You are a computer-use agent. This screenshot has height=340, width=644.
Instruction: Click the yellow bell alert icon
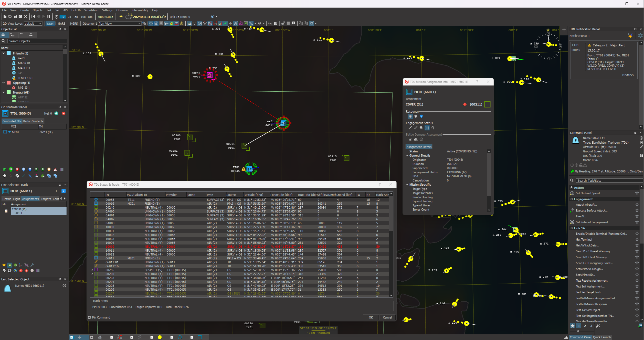(x=4, y=265)
